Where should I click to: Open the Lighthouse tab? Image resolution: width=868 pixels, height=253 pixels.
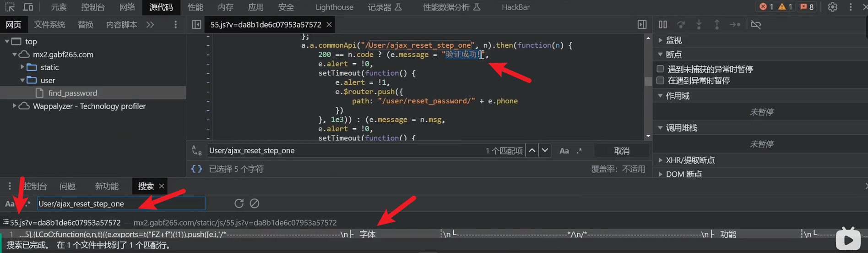pyautogui.click(x=334, y=7)
